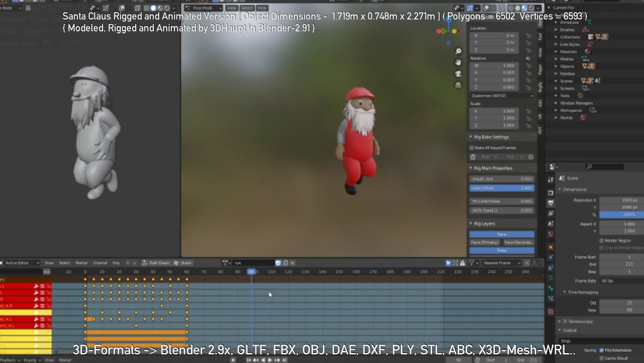Toggle camera view with the camera icon
The image size is (644, 363).
[x=458, y=74]
